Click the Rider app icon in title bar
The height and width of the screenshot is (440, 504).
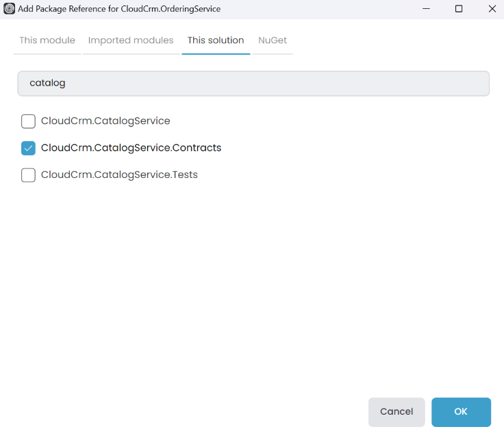coord(10,9)
